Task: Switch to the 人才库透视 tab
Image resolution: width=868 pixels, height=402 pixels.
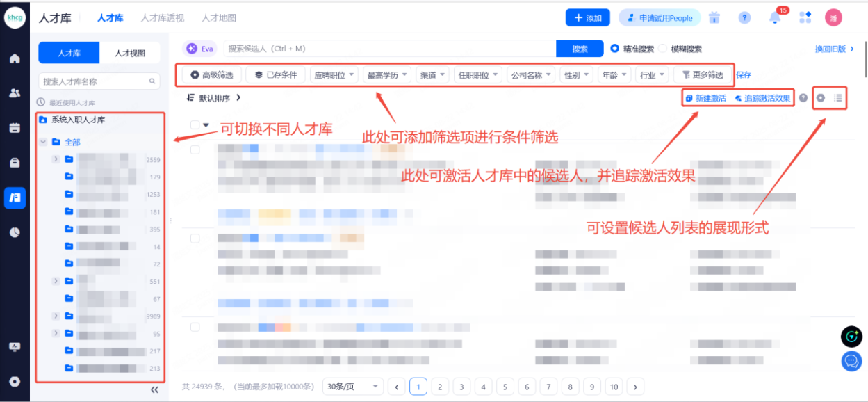Action: point(162,18)
